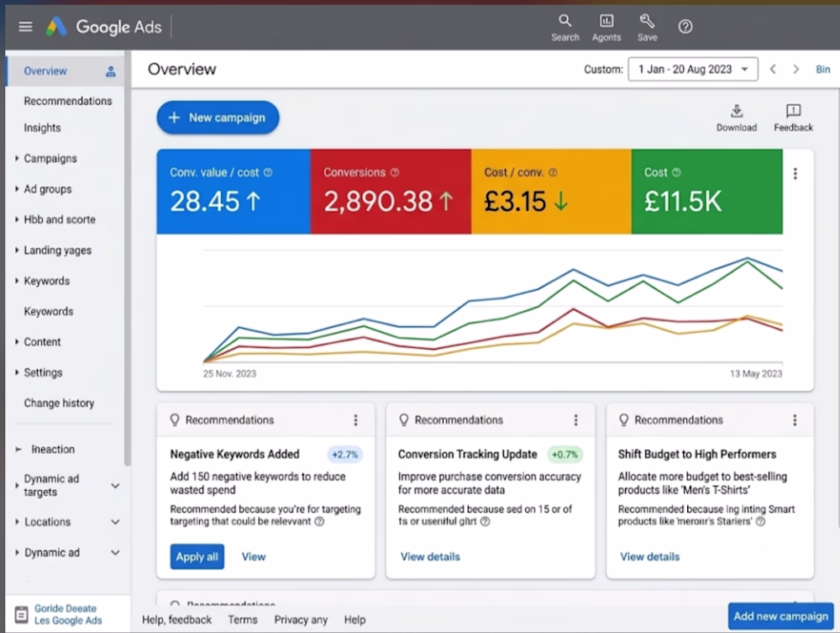
Task: Click the document icon beside Goride Deeate
Action: pos(22,615)
